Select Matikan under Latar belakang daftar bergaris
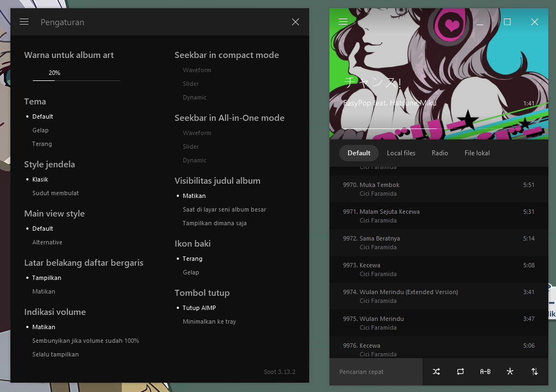 (x=44, y=291)
